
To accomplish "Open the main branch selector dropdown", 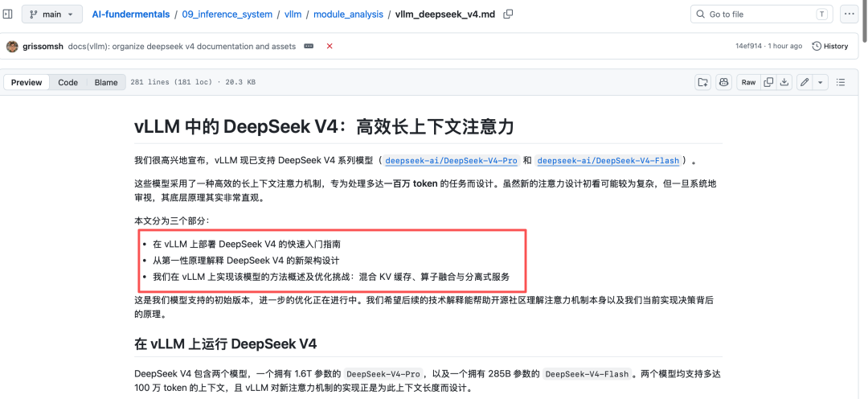I will tap(52, 14).
